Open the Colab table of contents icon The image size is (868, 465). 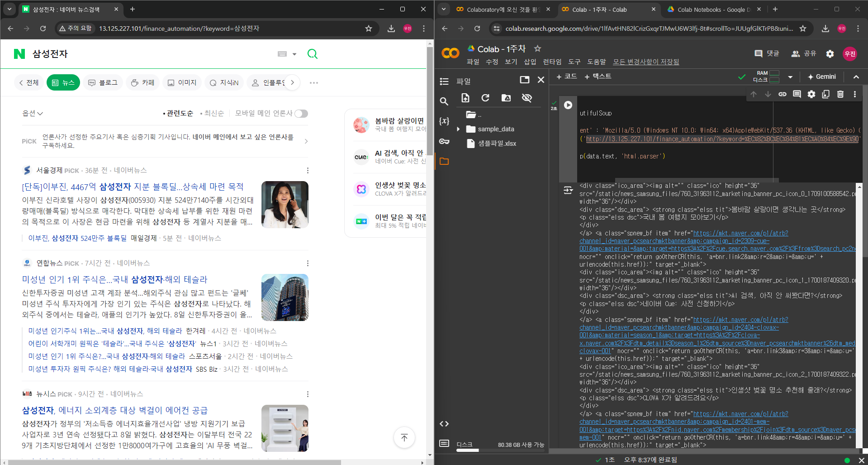(x=444, y=81)
